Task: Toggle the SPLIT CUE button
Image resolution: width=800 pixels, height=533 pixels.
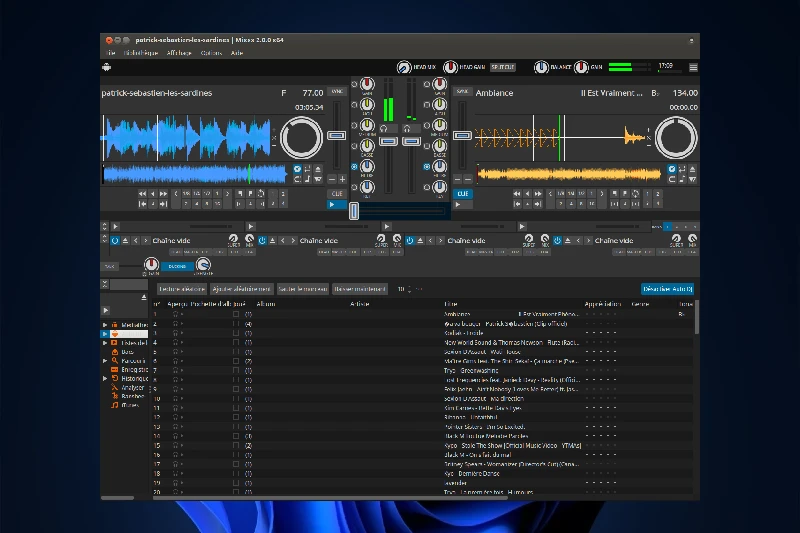Action: (502, 67)
